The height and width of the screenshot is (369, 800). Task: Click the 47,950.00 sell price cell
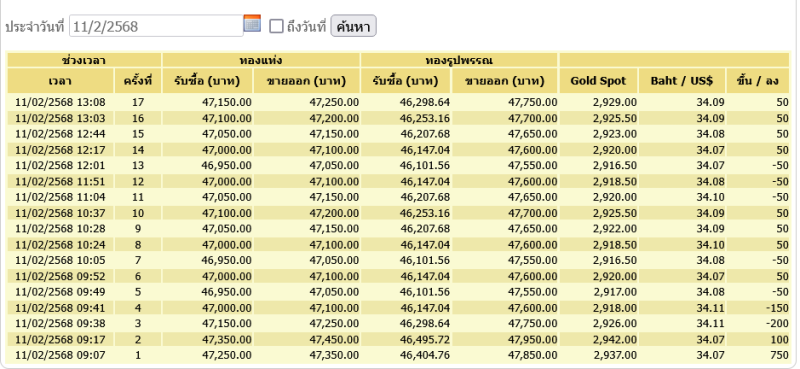click(532, 339)
